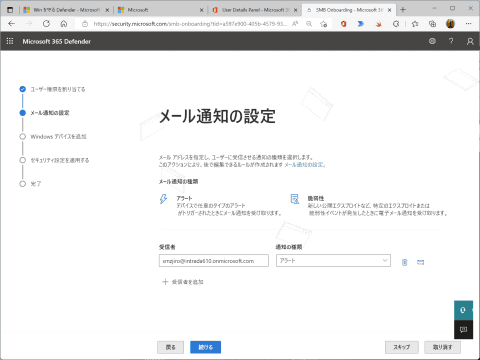
Task: Click the recipient email input field
Action: (x=214, y=261)
